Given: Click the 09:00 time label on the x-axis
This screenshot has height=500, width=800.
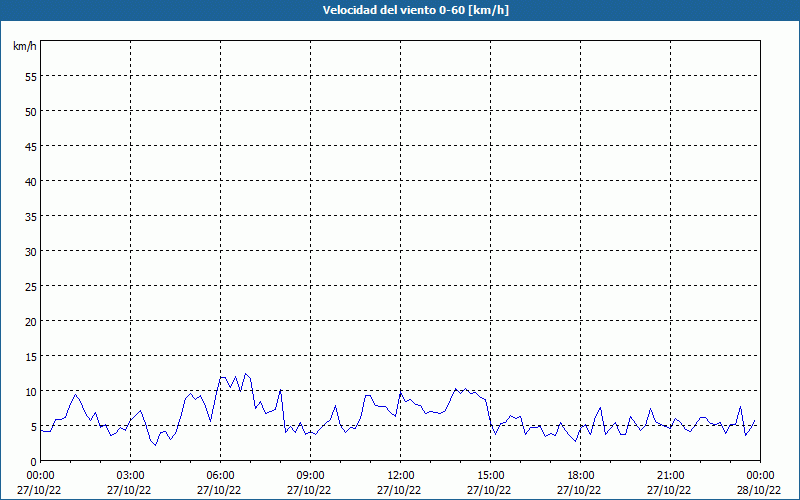Looking at the screenshot, I should point(310,475).
